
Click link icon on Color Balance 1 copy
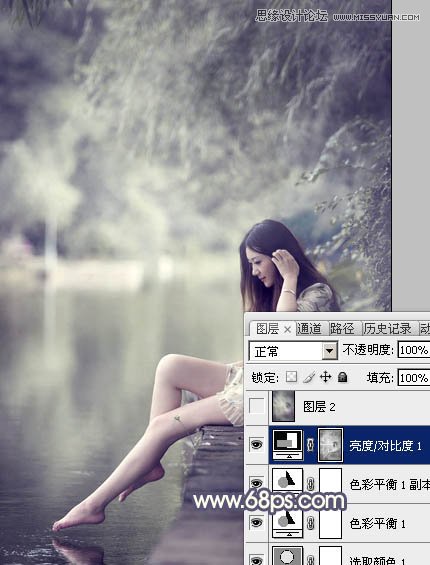(310, 484)
